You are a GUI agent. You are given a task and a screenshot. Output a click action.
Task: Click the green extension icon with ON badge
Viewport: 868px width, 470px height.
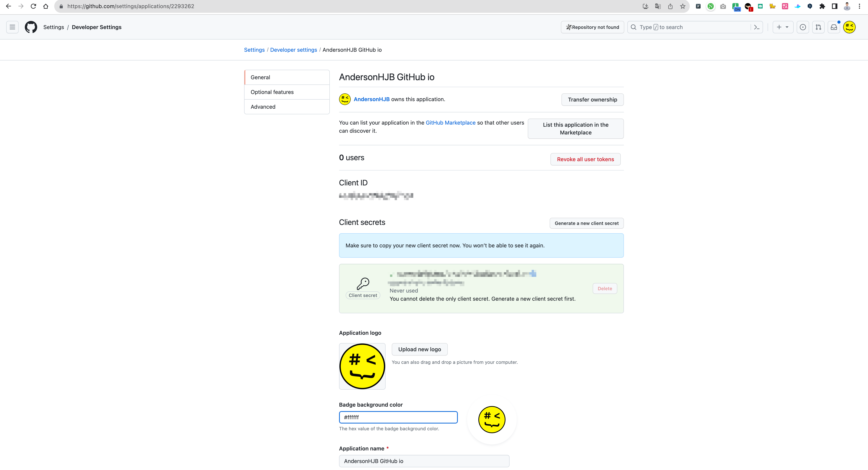pos(736,7)
